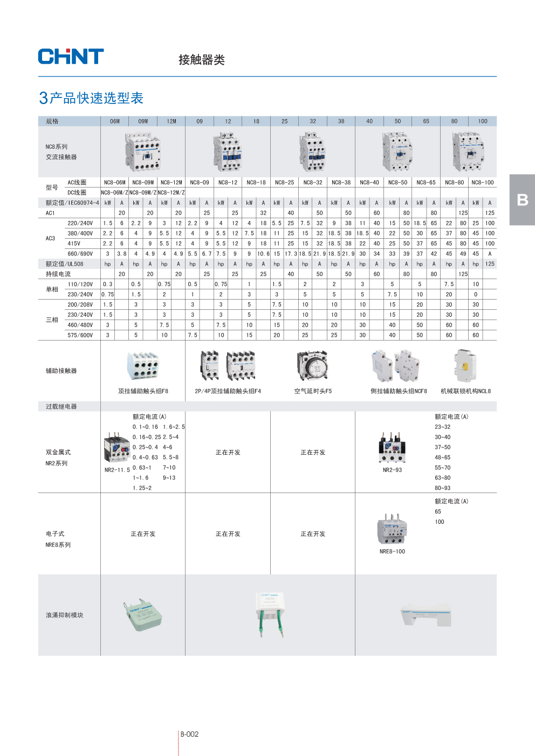Click the B-002 page number
Image resolution: width=535 pixels, height=756 pixels.
click(x=189, y=734)
